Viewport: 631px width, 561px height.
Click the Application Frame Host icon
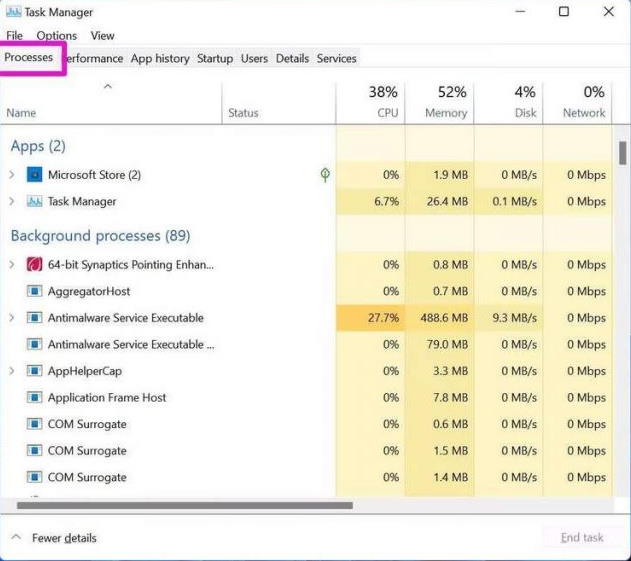pyautogui.click(x=34, y=397)
